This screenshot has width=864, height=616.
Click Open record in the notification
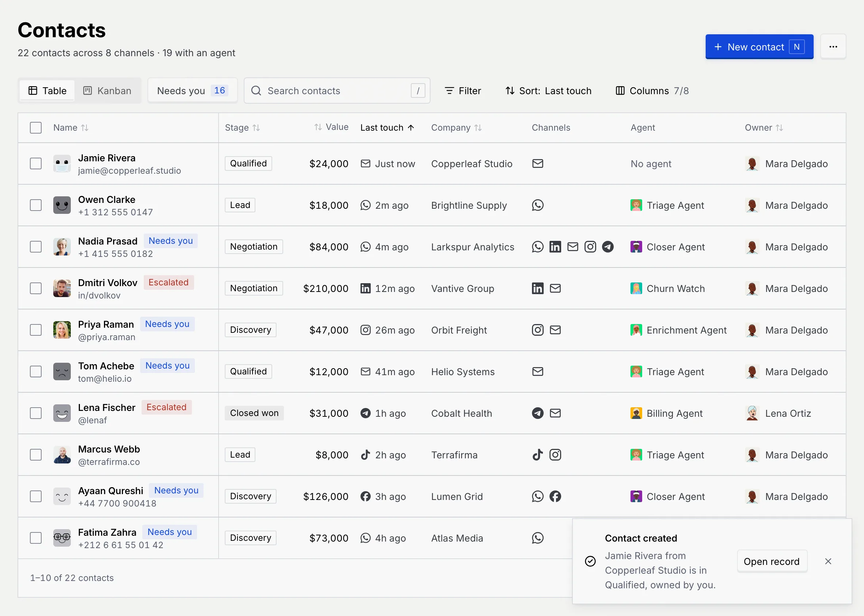click(771, 561)
